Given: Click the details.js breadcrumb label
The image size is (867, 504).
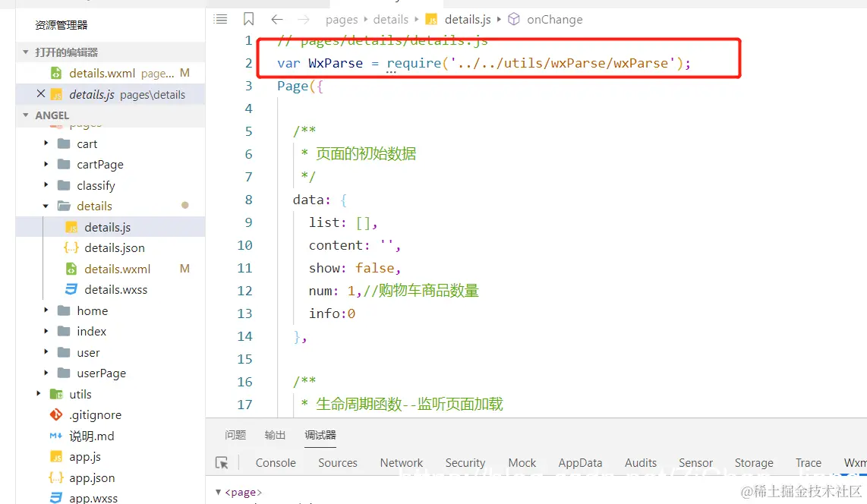Looking at the screenshot, I should point(468,19).
